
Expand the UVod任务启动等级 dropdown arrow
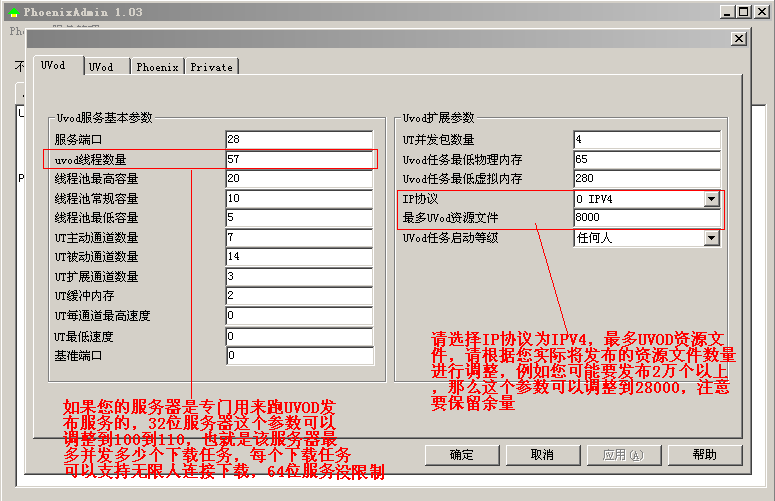(x=711, y=238)
